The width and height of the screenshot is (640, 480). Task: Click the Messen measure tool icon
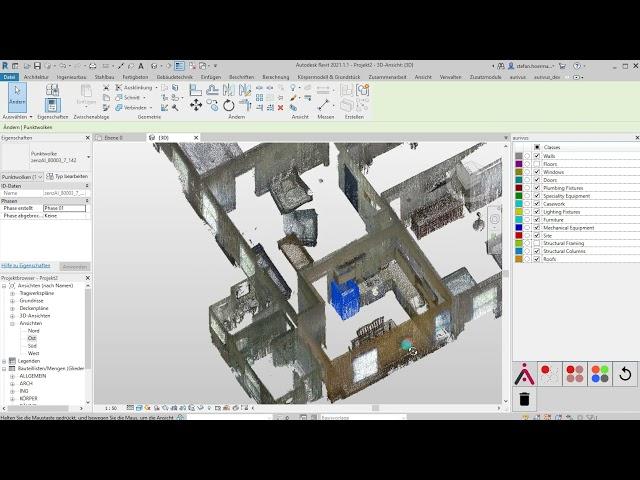point(325,103)
